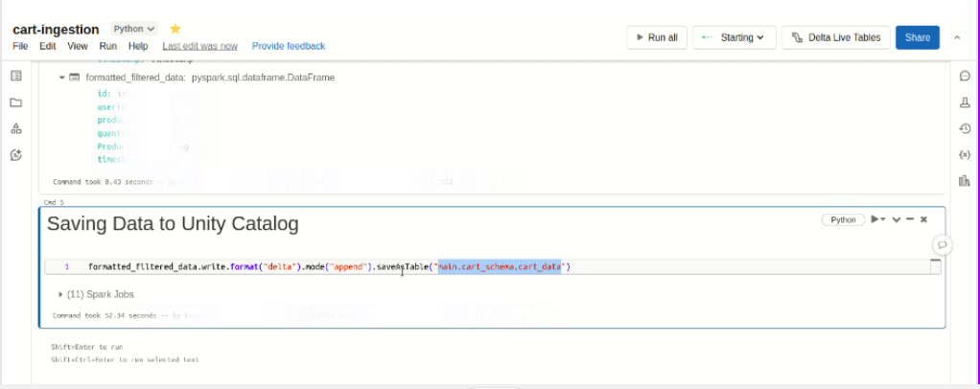This screenshot has height=389, width=980.
Task: Collapse the formatted_filtered_data schema
Action: (x=62, y=77)
